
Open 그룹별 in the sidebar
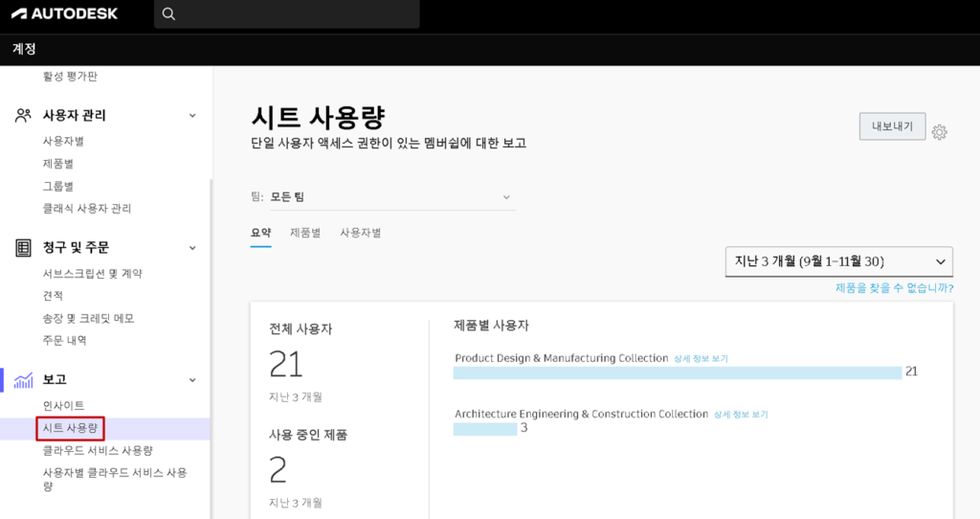pos(58,187)
